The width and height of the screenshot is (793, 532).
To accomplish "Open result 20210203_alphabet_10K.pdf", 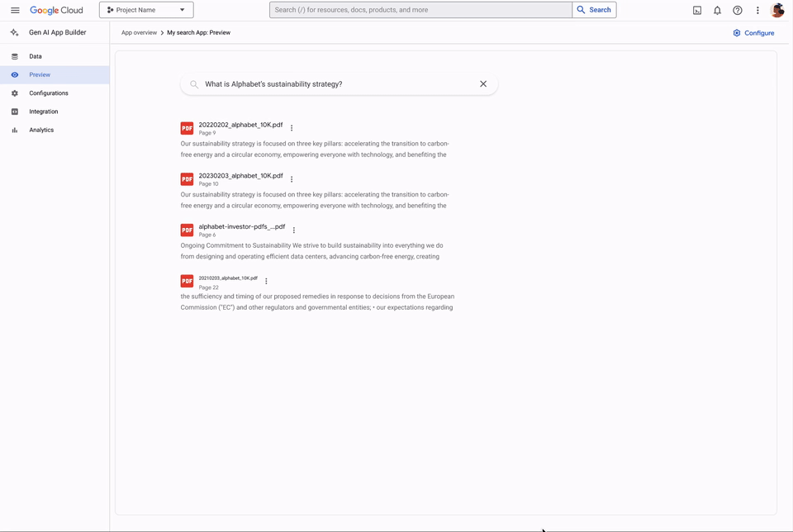I will (228, 278).
